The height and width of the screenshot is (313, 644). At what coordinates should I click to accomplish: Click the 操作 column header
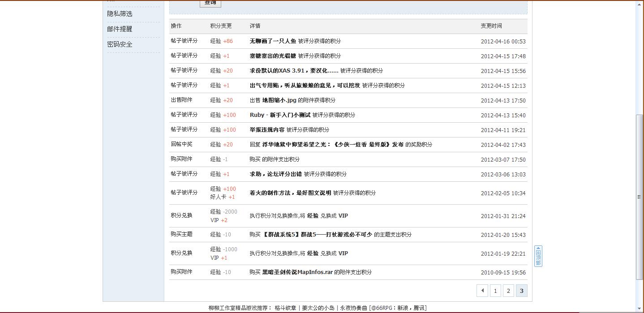(x=176, y=26)
